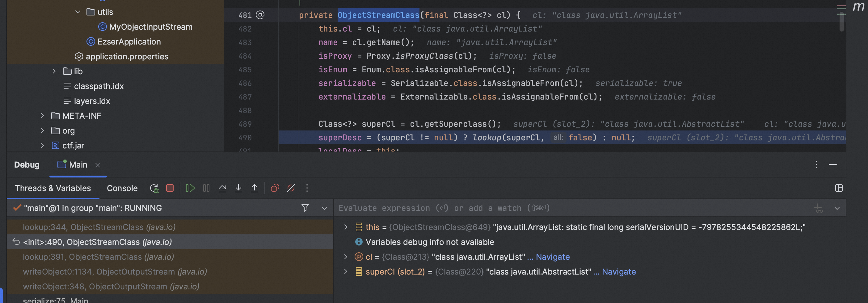Click the Step Into icon
The width and height of the screenshot is (868, 303).
coord(238,188)
